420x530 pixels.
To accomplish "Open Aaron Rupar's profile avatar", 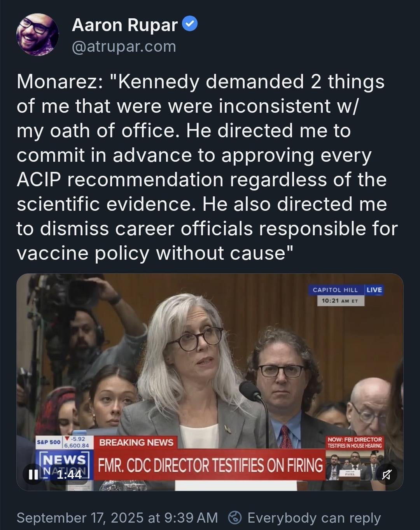I will 38,35.
